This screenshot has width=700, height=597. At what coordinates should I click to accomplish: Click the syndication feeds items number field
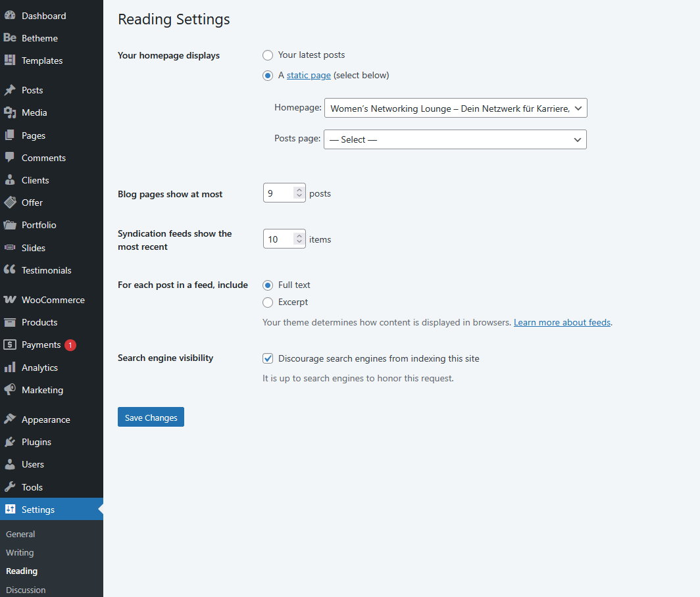click(278, 239)
